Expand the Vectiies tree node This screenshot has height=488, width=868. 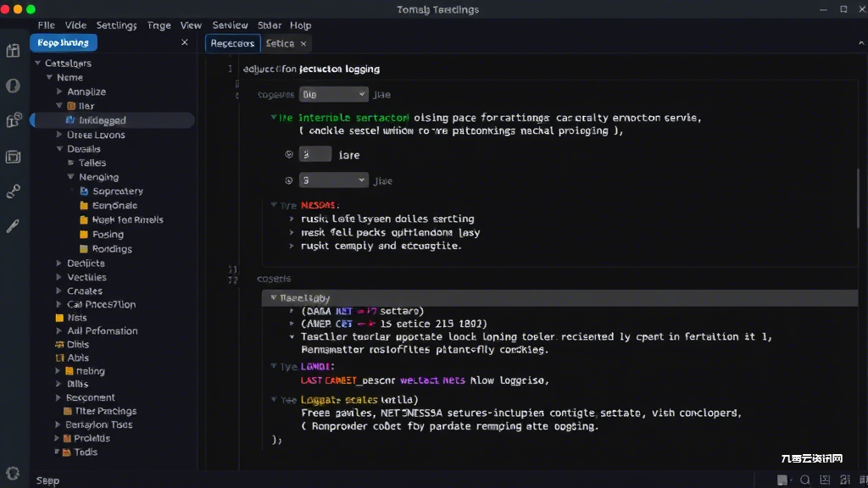click(x=58, y=277)
